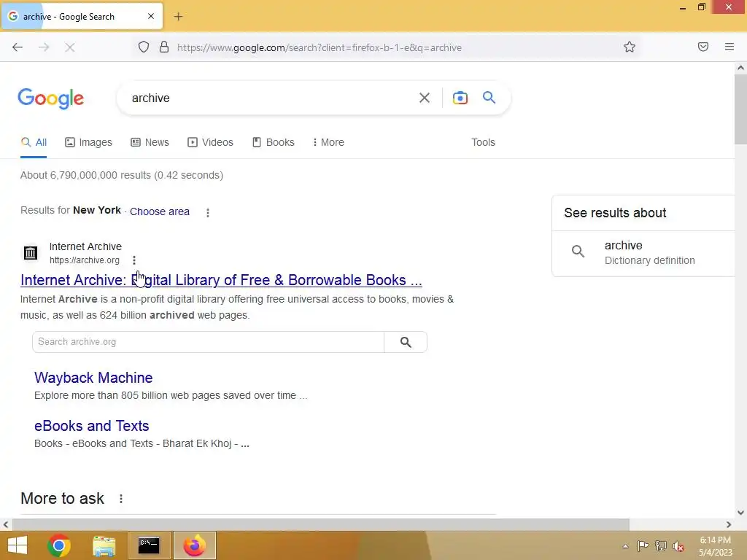Click the Google logo

[51, 98]
